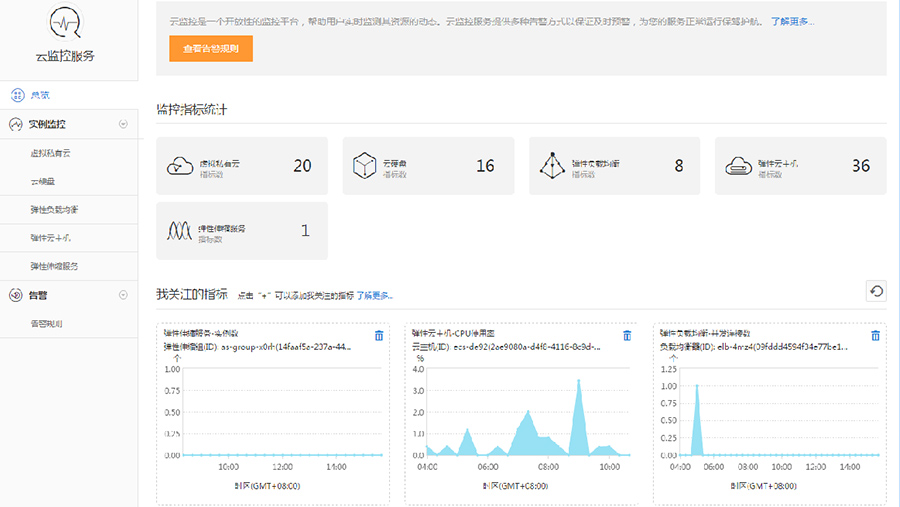
Task: Go to 弹性伸缩服务 in sidebar
Action: [54, 266]
